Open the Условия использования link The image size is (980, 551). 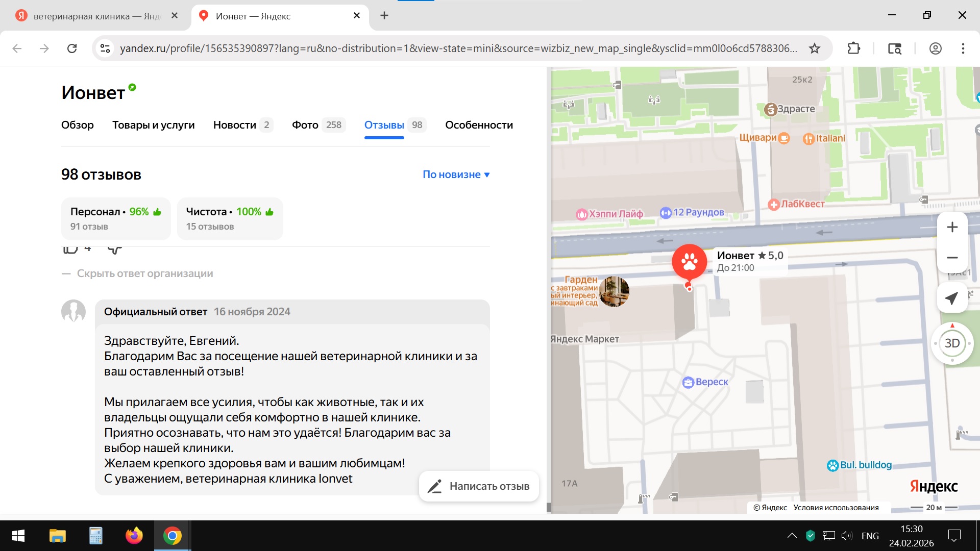tap(836, 508)
